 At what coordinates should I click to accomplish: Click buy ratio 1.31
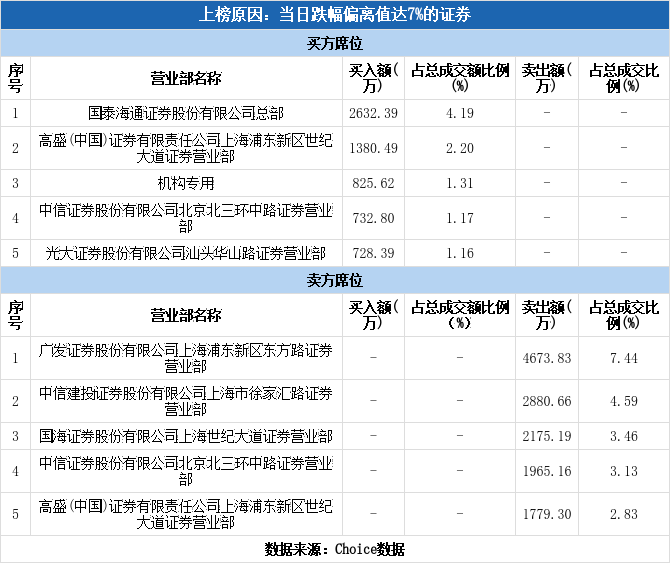pos(460,183)
